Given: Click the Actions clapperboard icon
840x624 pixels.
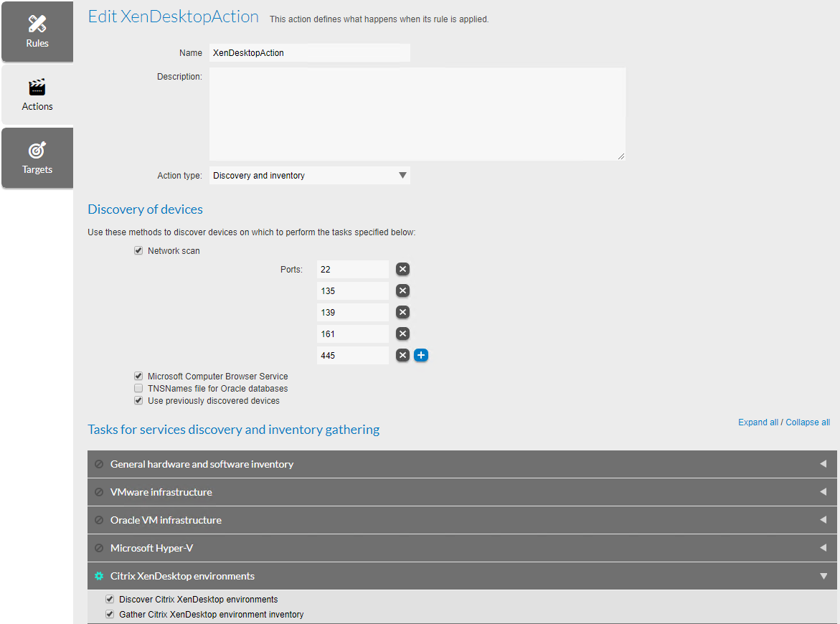Looking at the screenshot, I should point(37,88).
